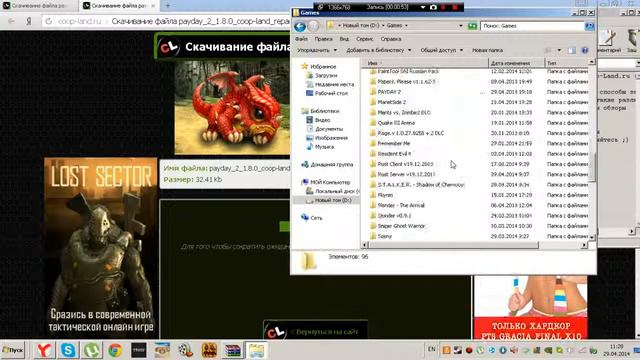
Task: Open Рабочий стол in the sidebar
Action: [327, 93]
